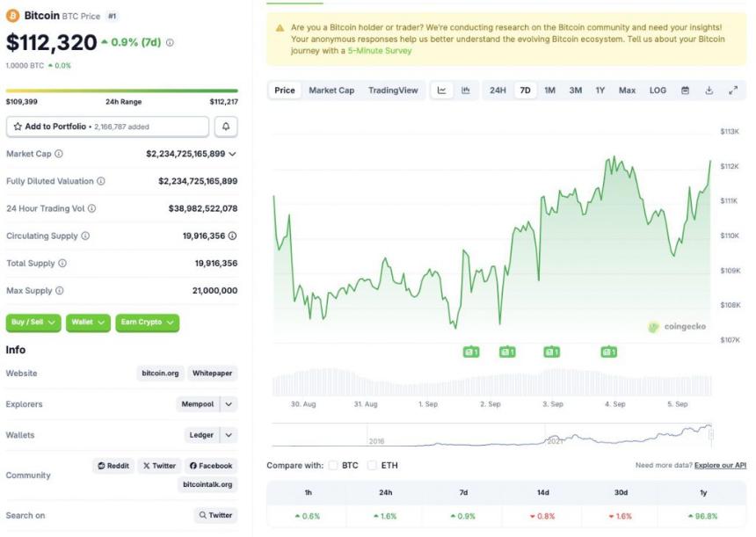Open info tooltip beside 7d percentage change

[x=170, y=42]
